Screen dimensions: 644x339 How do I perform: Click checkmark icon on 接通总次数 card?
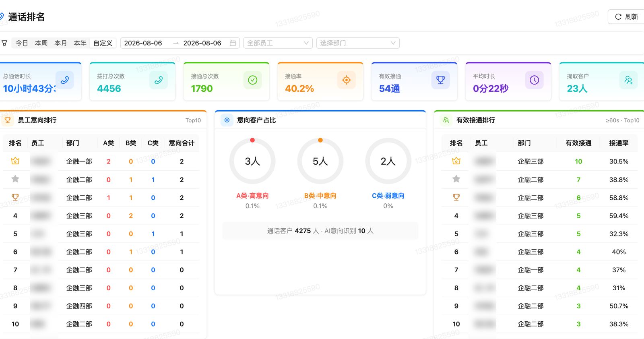point(252,80)
